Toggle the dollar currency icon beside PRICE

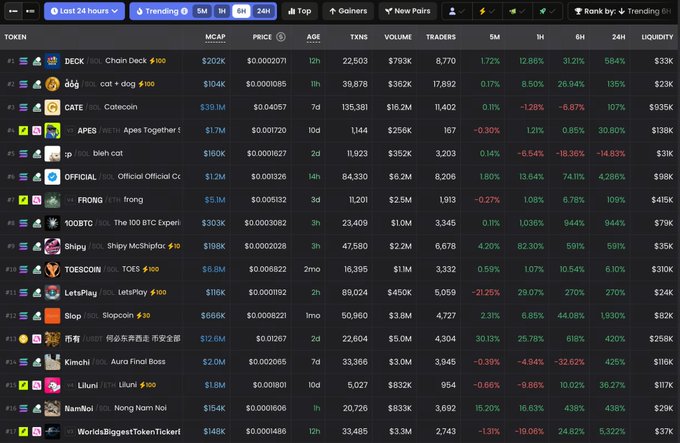point(281,37)
